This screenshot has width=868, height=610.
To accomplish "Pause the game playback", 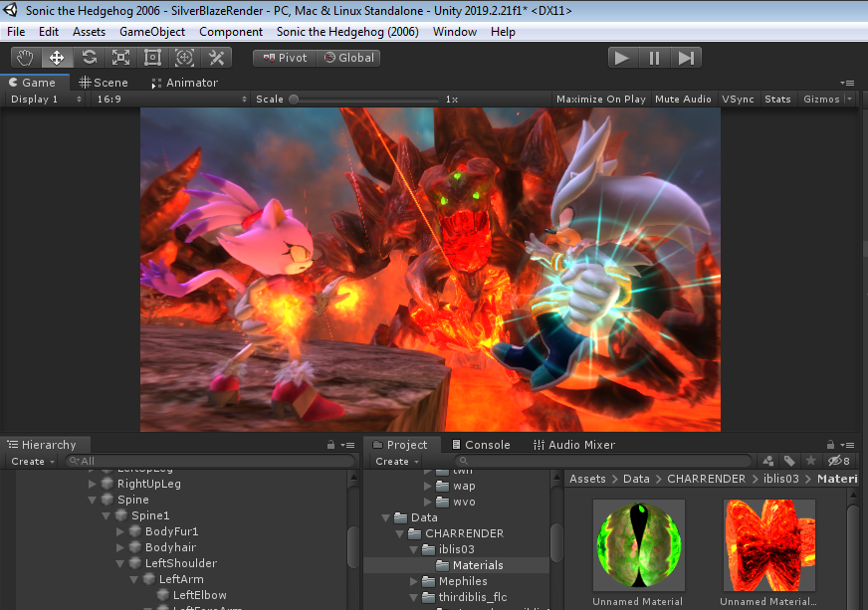I will point(654,58).
